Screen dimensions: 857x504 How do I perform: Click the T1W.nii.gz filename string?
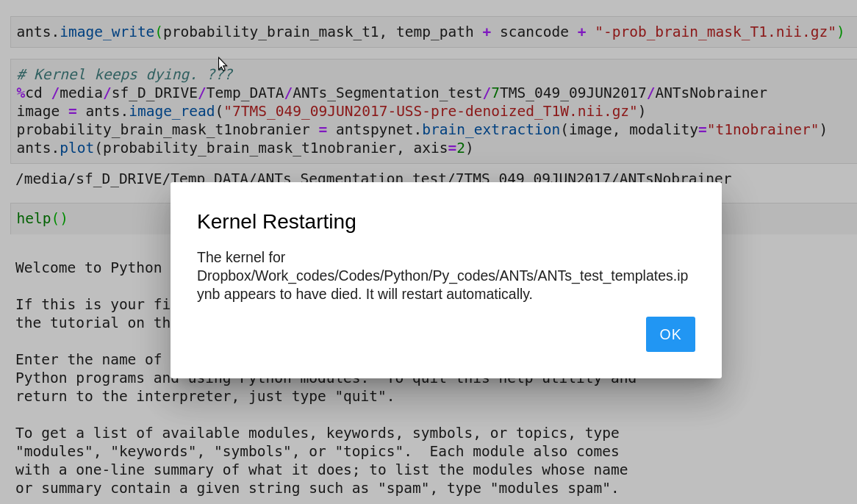point(430,111)
